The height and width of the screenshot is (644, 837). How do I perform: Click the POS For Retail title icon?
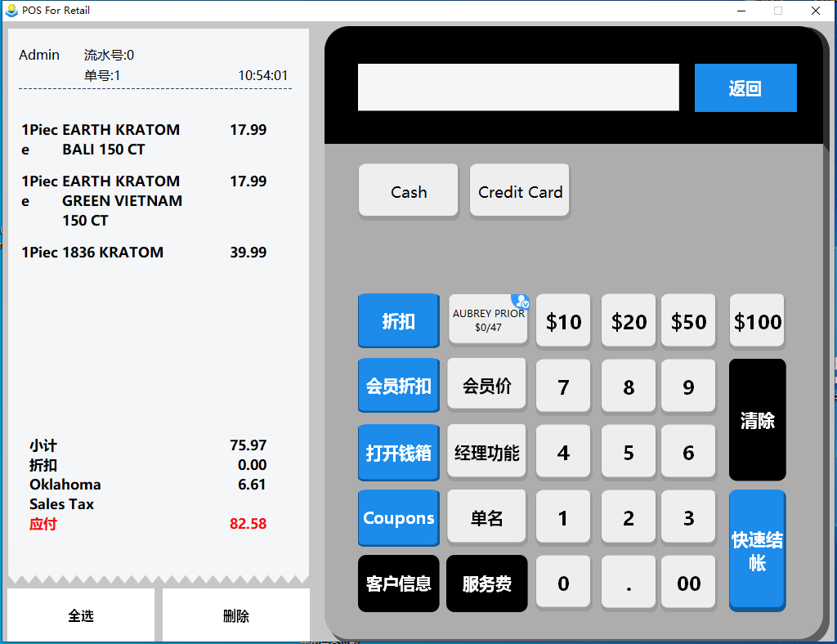pyautogui.click(x=11, y=11)
